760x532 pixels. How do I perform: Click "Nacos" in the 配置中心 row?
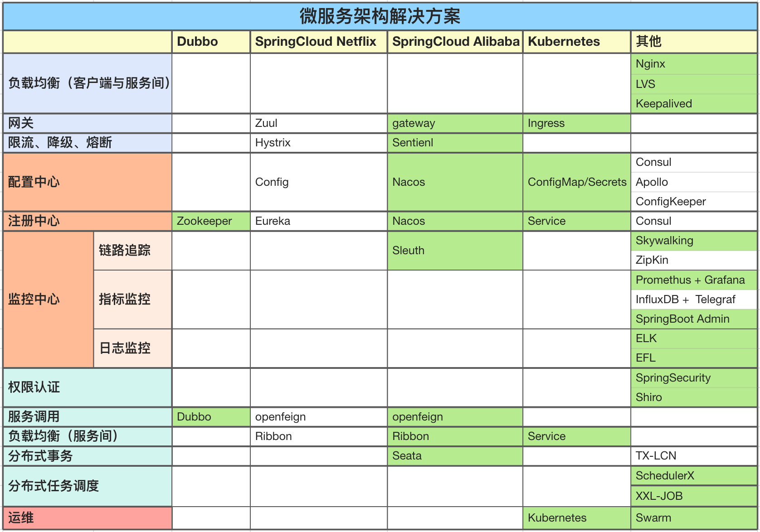(x=455, y=182)
